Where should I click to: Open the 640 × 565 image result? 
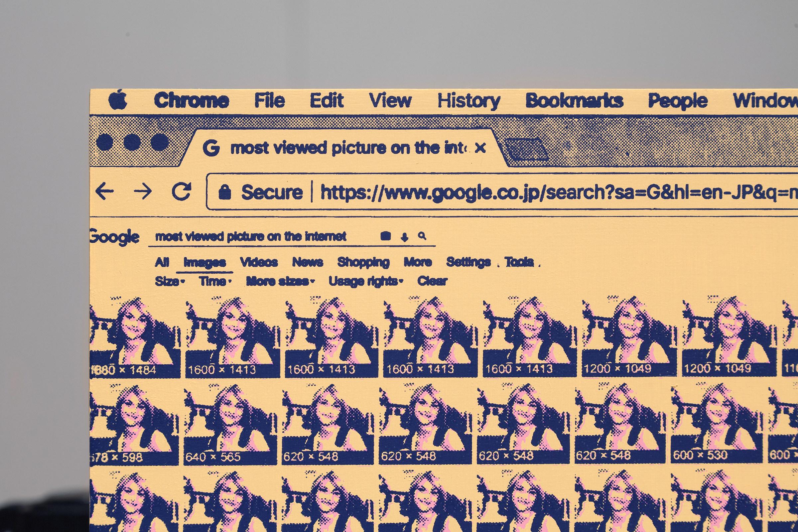(x=230, y=424)
